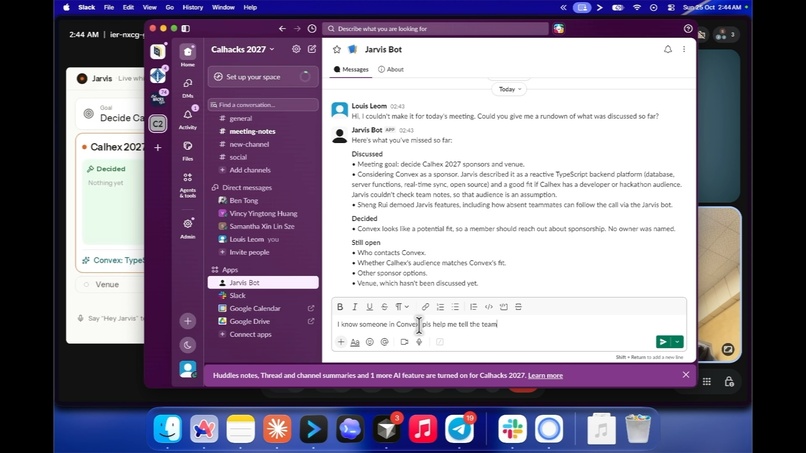
Task: Open the emoji picker in composer
Action: [370, 342]
